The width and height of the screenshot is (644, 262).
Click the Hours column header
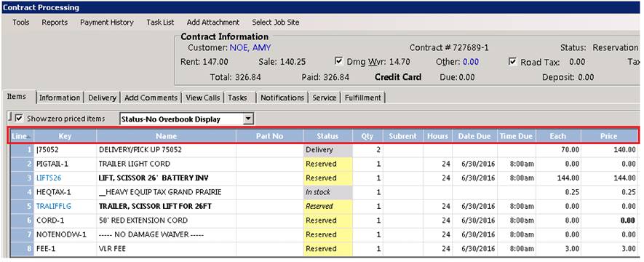click(438, 136)
